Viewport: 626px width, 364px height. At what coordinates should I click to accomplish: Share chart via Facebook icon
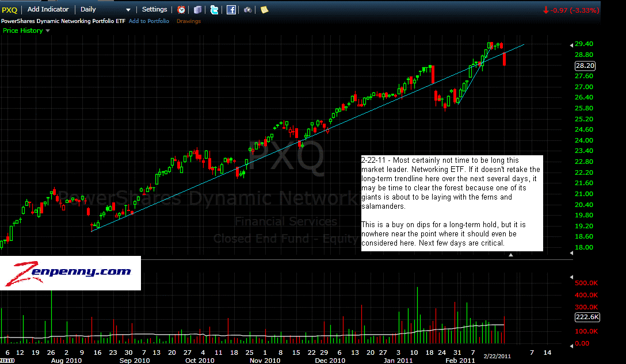[x=231, y=10]
